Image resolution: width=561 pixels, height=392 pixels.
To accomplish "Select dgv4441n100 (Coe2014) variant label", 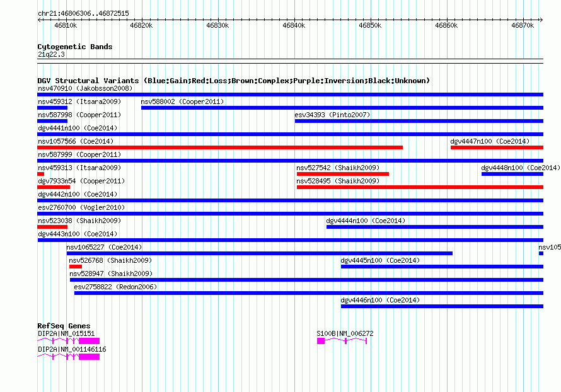I will (x=78, y=128).
